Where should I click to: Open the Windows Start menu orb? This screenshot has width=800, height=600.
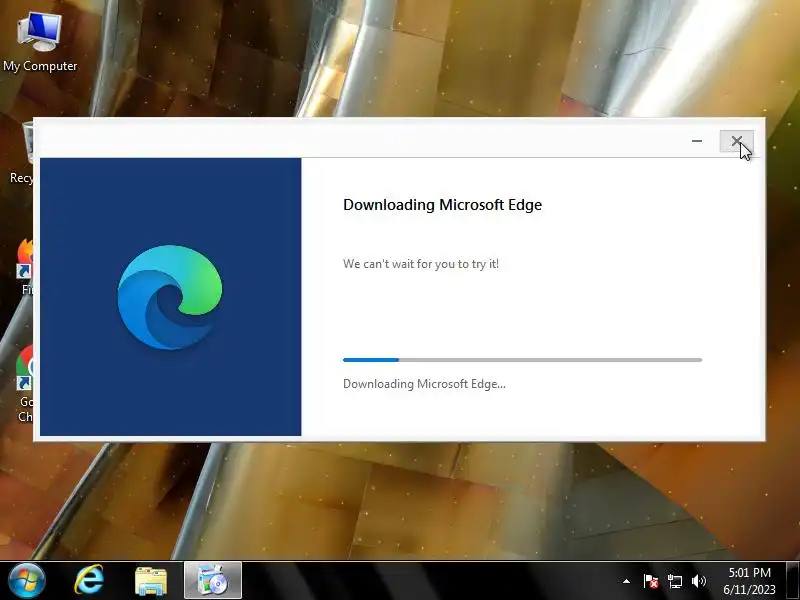pyautogui.click(x=27, y=581)
